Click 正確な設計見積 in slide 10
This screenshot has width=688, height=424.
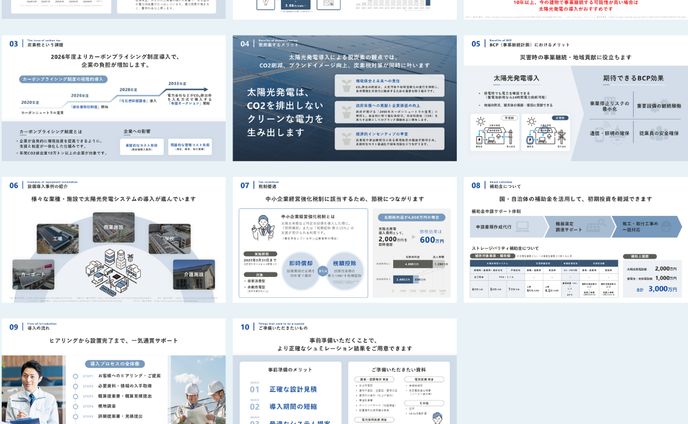click(293, 389)
